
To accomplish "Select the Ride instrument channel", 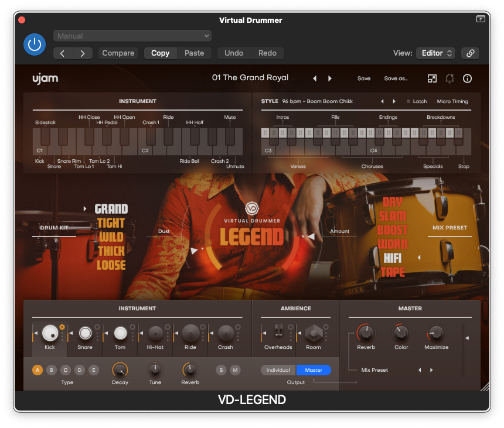I will pyautogui.click(x=190, y=333).
